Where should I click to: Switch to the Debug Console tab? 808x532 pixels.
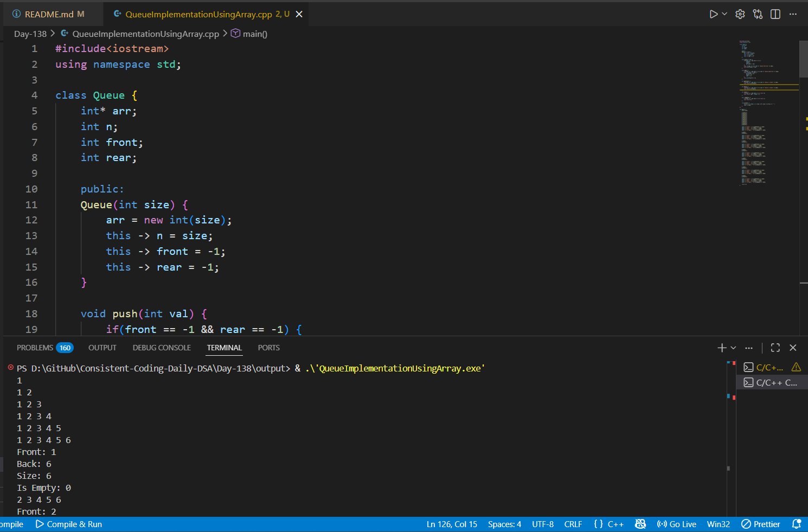pos(162,348)
